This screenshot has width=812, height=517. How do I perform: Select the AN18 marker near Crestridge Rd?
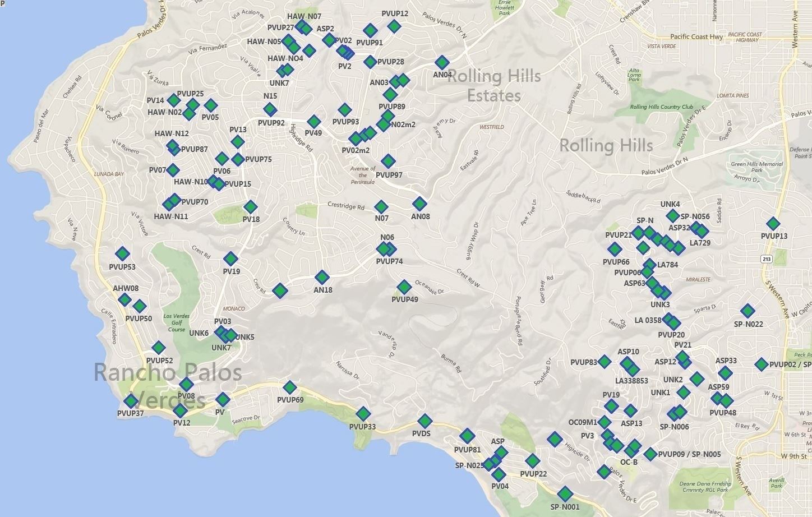[x=324, y=276]
